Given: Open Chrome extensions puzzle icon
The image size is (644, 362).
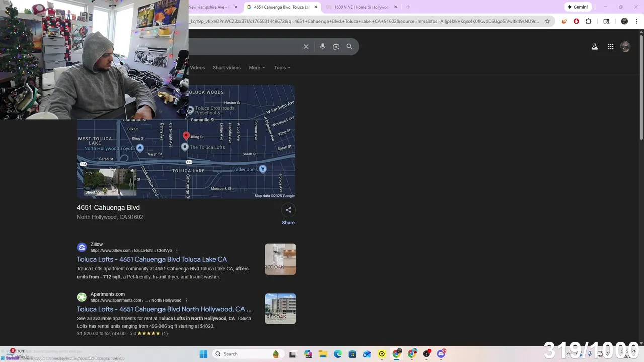Looking at the screenshot, I should (x=589, y=21).
